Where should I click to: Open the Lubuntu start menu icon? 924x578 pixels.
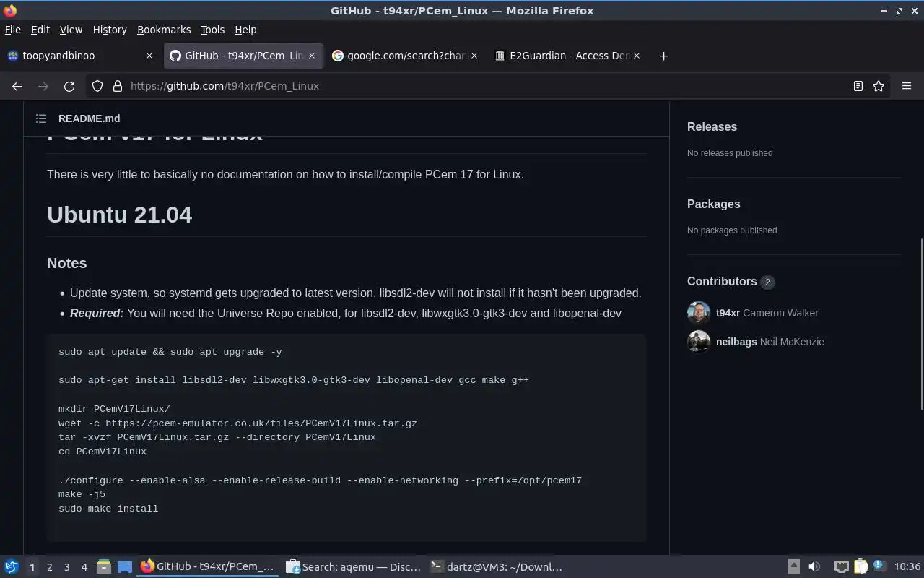pos(11,567)
